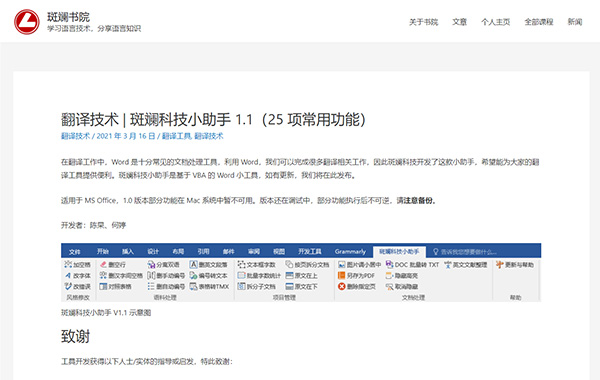Select the 文本框字数 tool

click(256, 264)
